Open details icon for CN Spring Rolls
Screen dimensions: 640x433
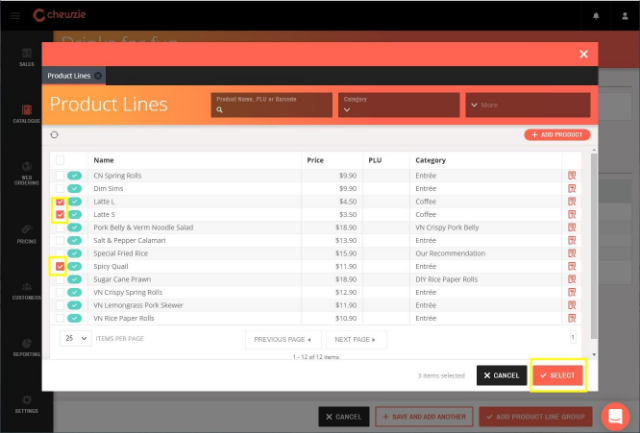pos(572,175)
